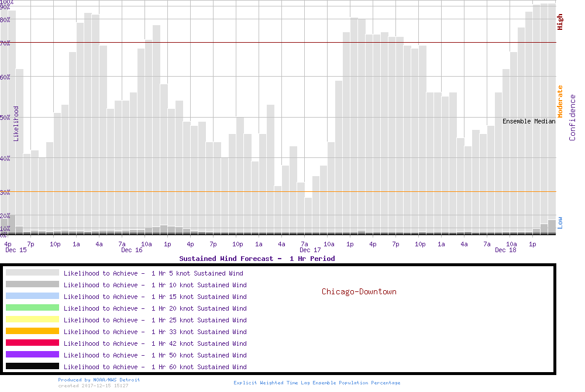Click the High confidence label
Screen dimensions: 585x392
(x=560, y=22)
